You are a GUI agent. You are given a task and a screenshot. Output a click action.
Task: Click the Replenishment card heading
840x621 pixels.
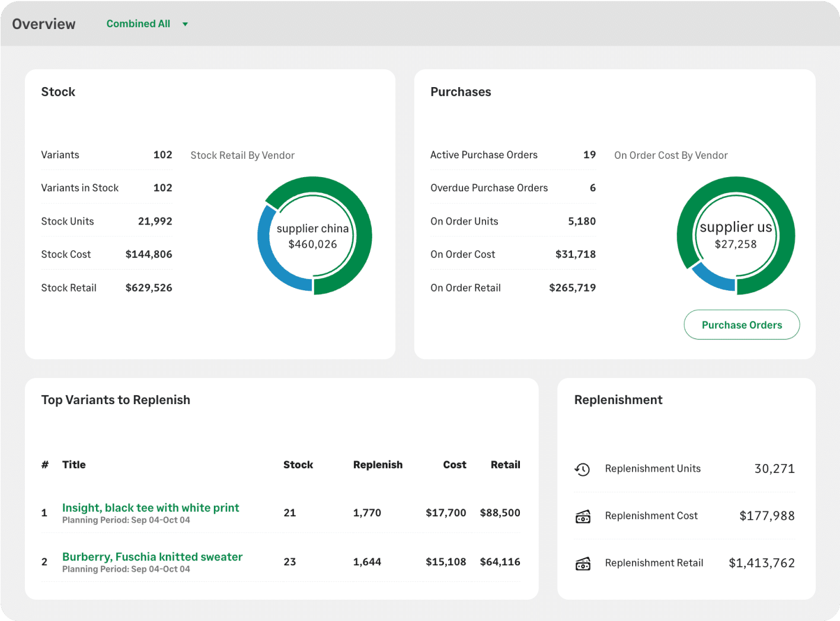pos(618,400)
